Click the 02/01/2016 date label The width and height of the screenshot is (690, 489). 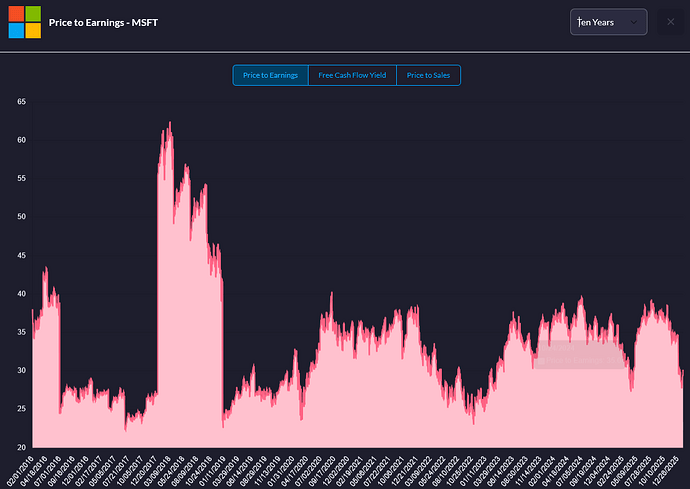pos(20,471)
